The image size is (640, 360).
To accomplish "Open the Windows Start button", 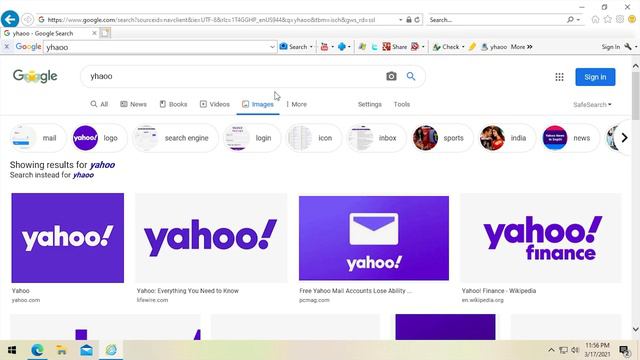I will point(12,350).
